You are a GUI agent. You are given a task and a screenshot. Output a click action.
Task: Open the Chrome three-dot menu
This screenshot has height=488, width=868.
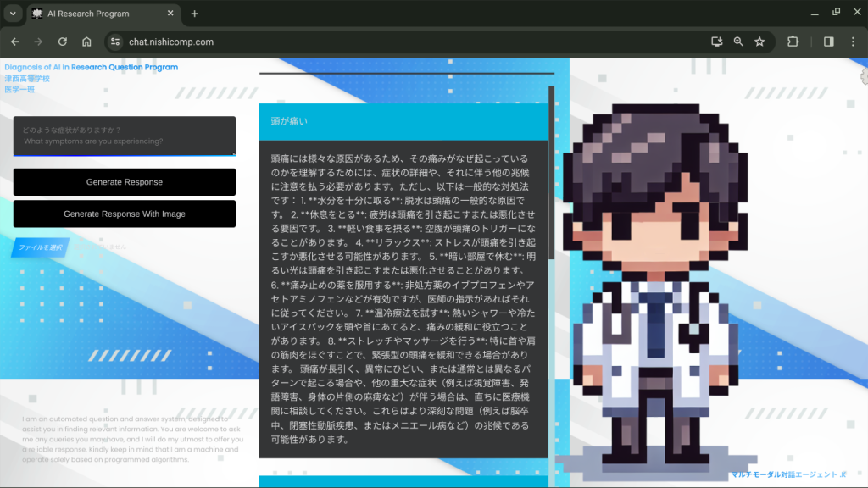pos(854,42)
